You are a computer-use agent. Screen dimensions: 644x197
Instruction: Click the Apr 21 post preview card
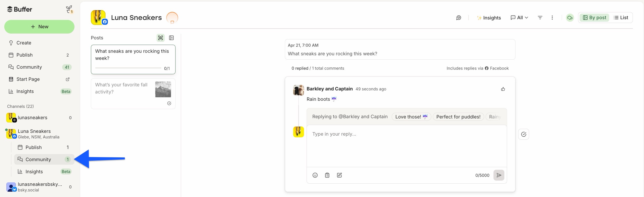pyautogui.click(x=400, y=50)
